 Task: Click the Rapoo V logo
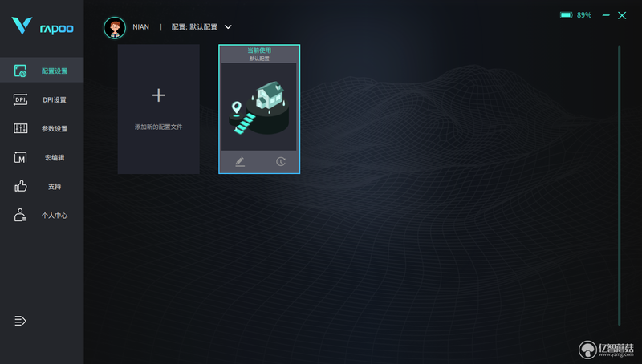tap(22, 26)
